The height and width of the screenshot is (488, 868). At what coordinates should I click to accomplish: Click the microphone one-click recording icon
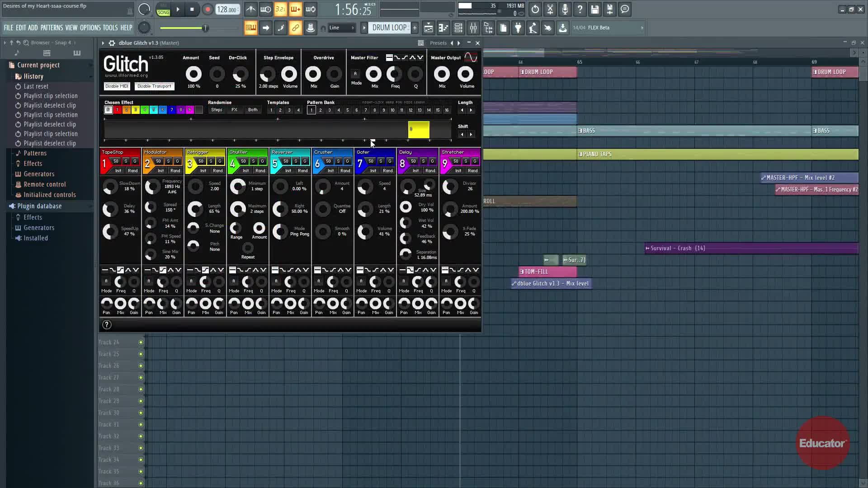(565, 9)
